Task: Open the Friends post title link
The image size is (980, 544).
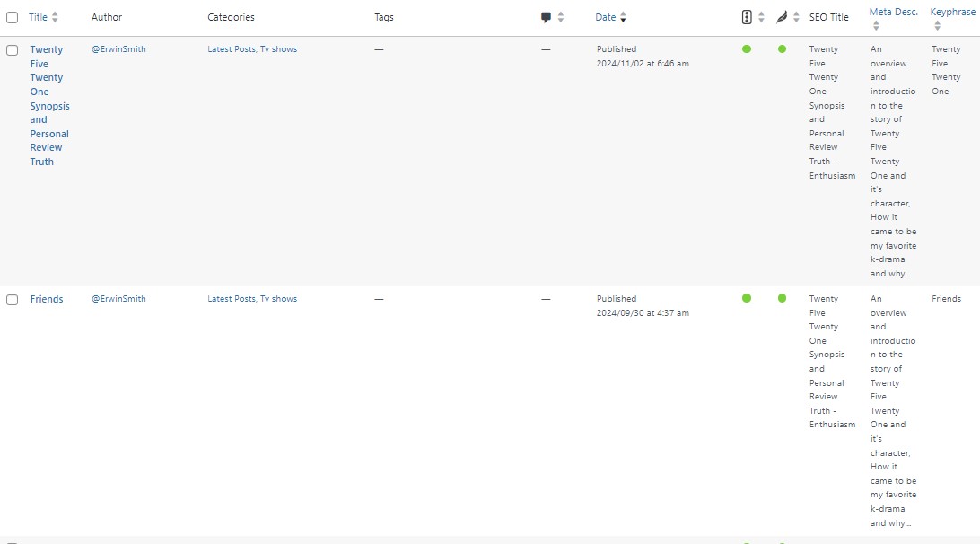Action: [46, 299]
